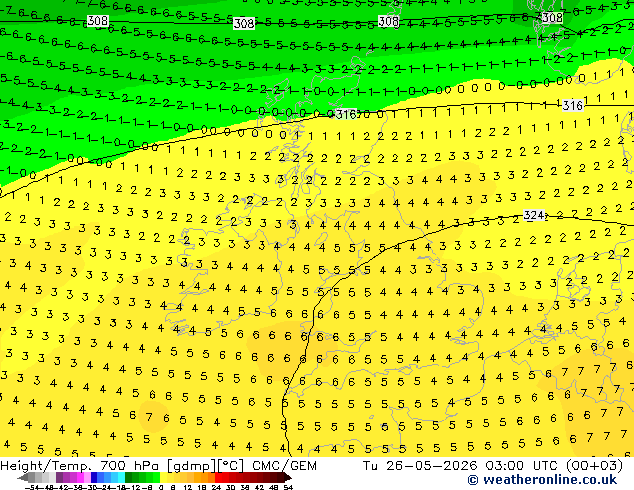Click the map title 'Height/Temp. 700 hPa'

pos(81,466)
